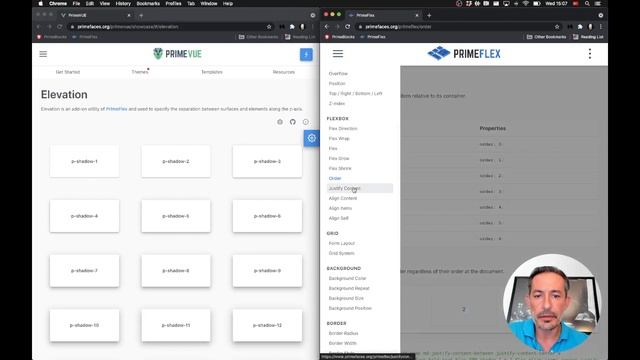Open Flex Direction sidebar item

click(343, 129)
